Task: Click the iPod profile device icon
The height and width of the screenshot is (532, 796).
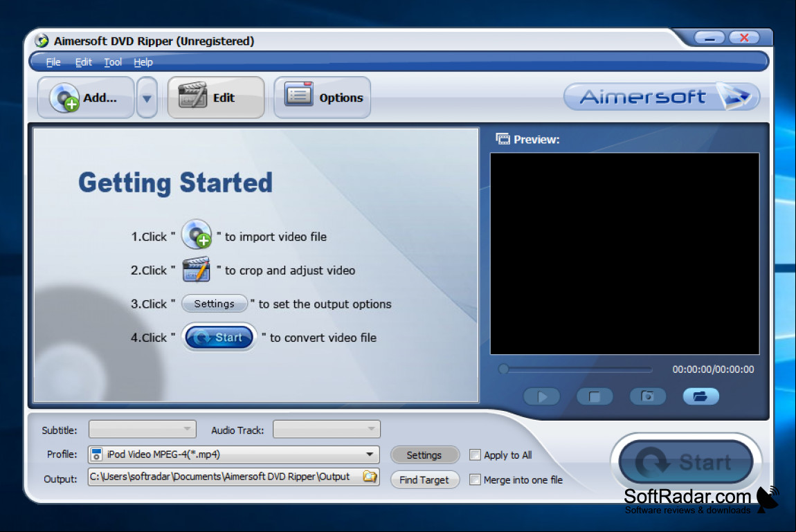Action: 96,455
